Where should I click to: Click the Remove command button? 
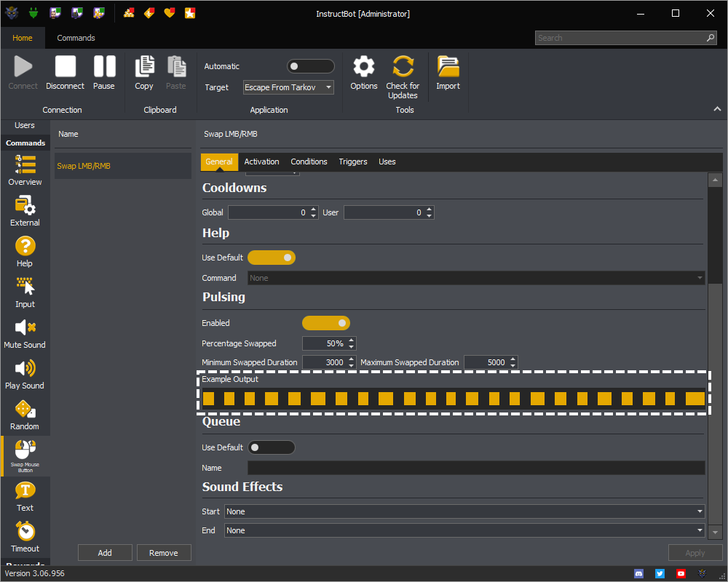(x=163, y=553)
